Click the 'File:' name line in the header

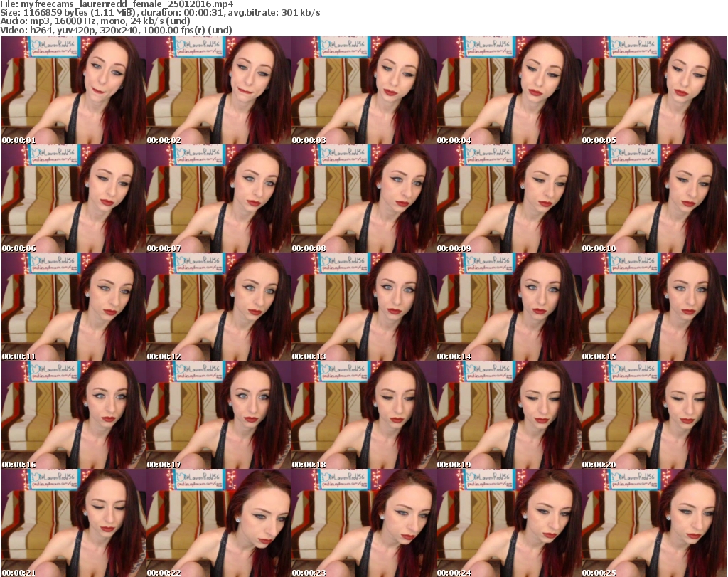click(117, 4)
